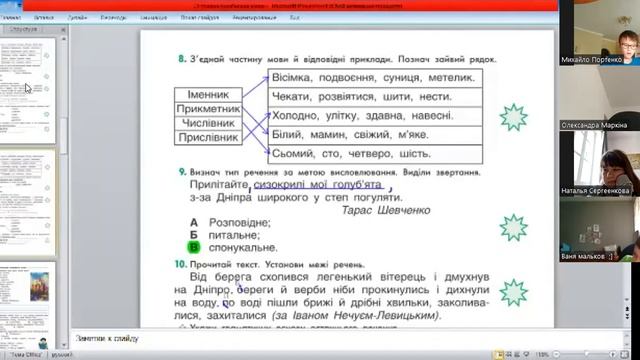This screenshot has height=360, width=640.
Task: Click green highlighted В answer marker
Action: coord(194,247)
